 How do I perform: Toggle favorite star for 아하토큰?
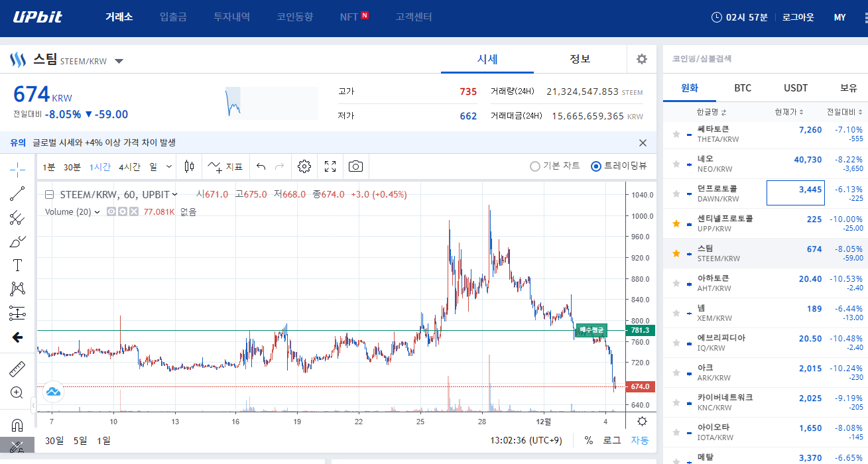point(676,283)
